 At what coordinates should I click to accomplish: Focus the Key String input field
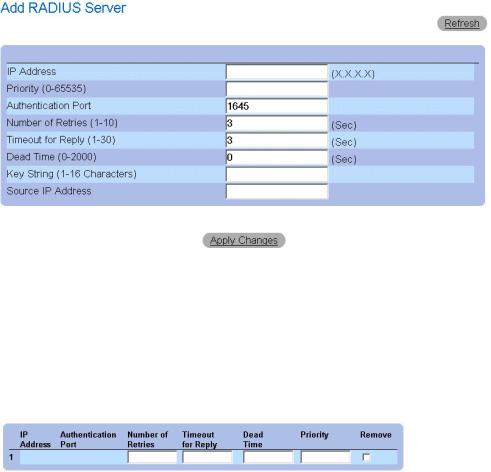277,174
